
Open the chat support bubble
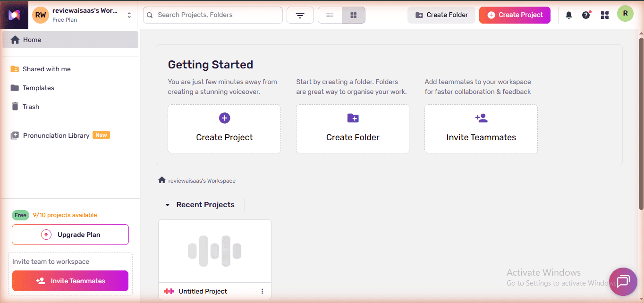pyautogui.click(x=623, y=282)
